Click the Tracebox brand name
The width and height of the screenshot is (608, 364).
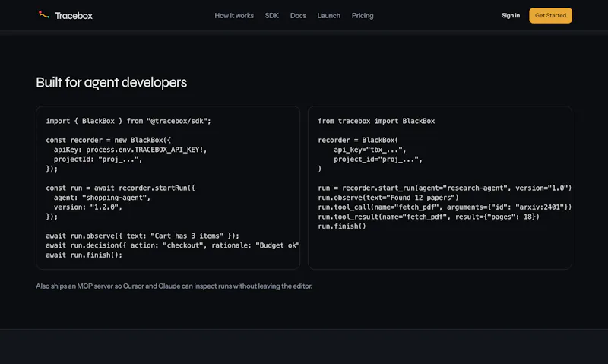point(74,16)
